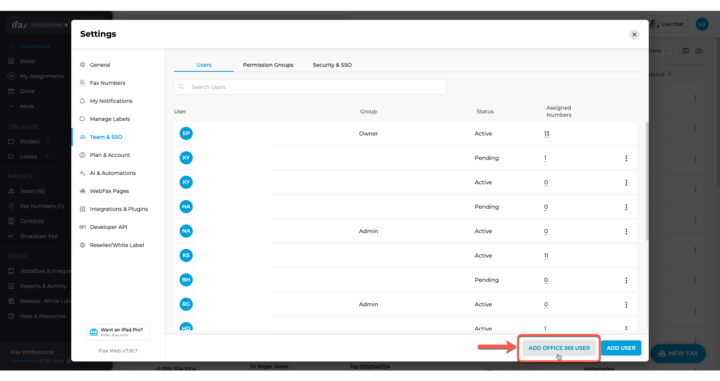Open Plan & Account settings
This screenshot has width=720, height=381.
tap(110, 155)
